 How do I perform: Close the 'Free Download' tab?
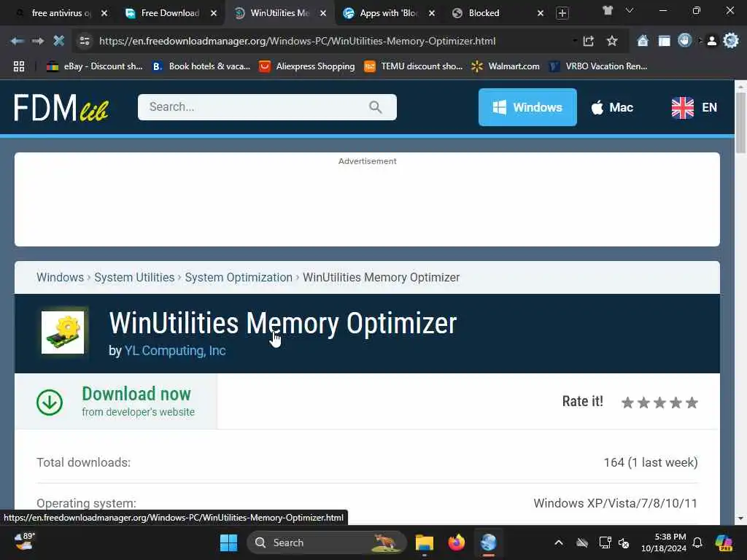[214, 13]
